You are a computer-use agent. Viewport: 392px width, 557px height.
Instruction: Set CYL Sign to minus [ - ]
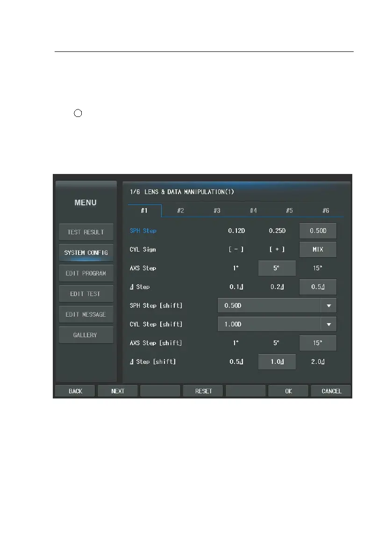click(236, 249)
